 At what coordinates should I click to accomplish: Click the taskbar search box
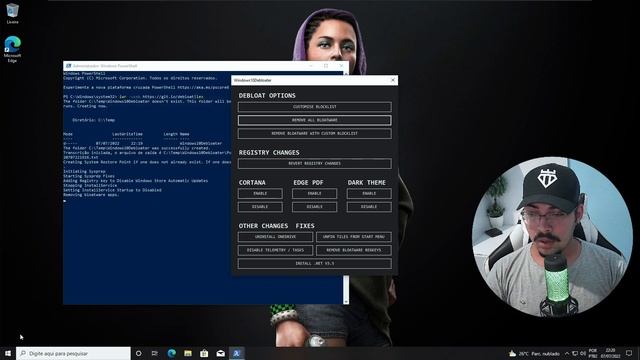[73, 353]
